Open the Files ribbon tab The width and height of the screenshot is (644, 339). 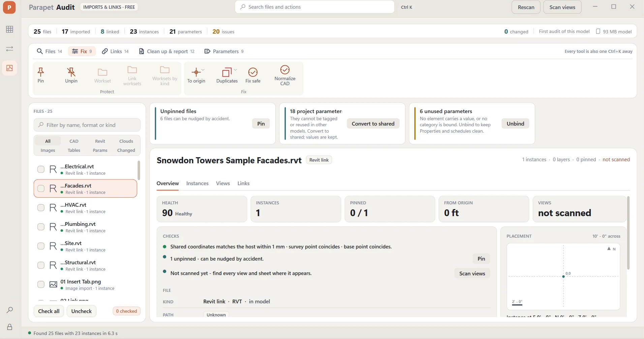tap(49, 51)
